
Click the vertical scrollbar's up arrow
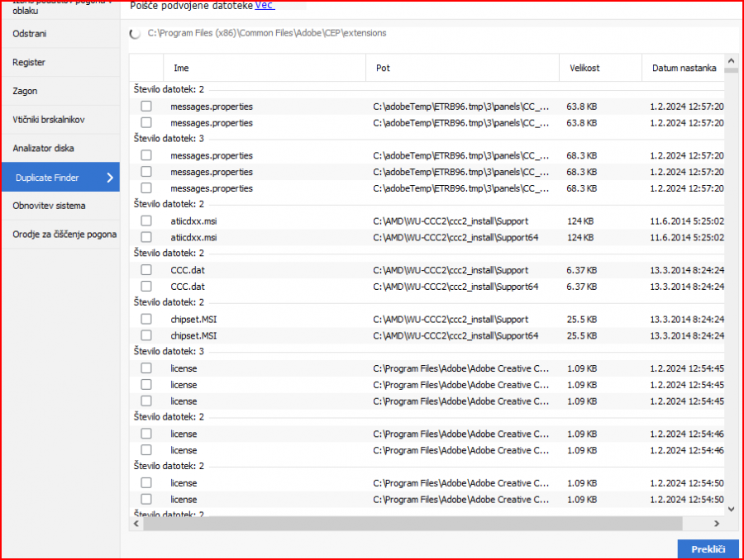(x=732, y=61)
